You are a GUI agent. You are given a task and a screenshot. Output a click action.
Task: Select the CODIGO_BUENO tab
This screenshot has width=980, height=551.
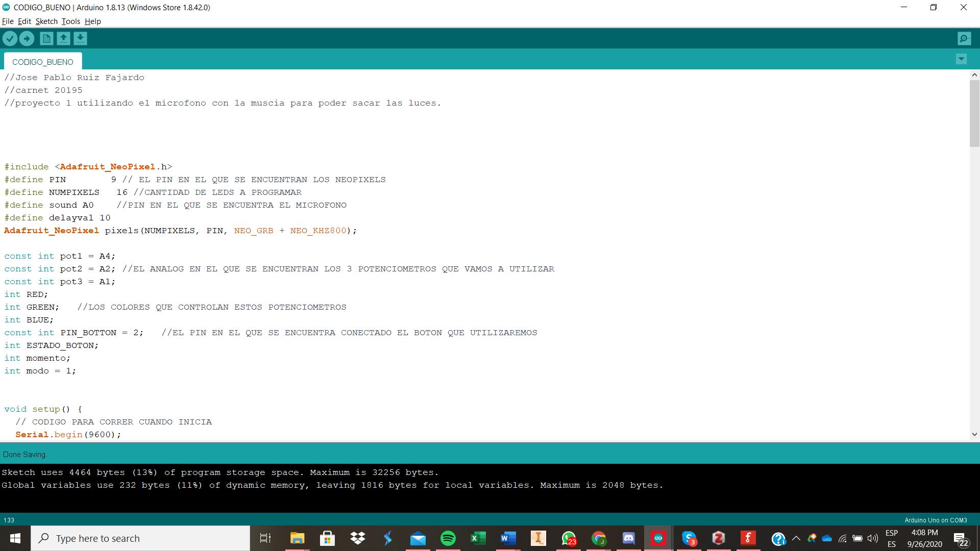42,61
